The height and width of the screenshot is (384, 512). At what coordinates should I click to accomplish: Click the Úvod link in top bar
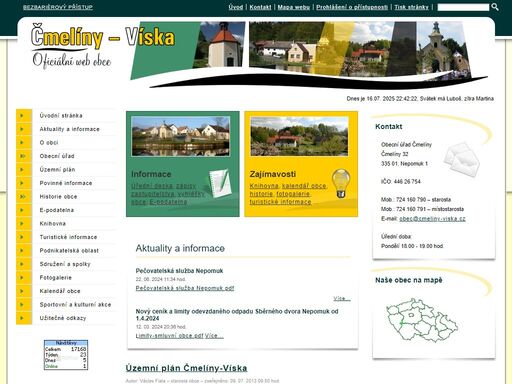click(236, 7)
